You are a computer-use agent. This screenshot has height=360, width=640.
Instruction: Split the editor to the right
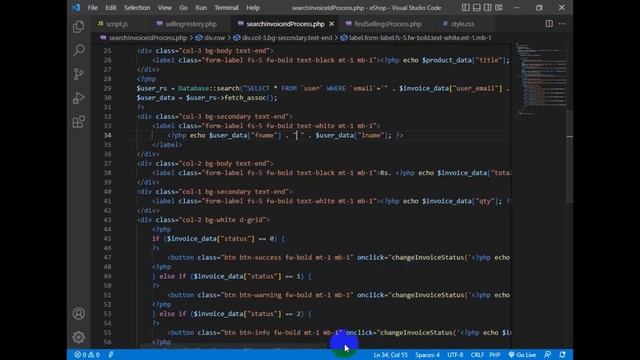(549, 24)
